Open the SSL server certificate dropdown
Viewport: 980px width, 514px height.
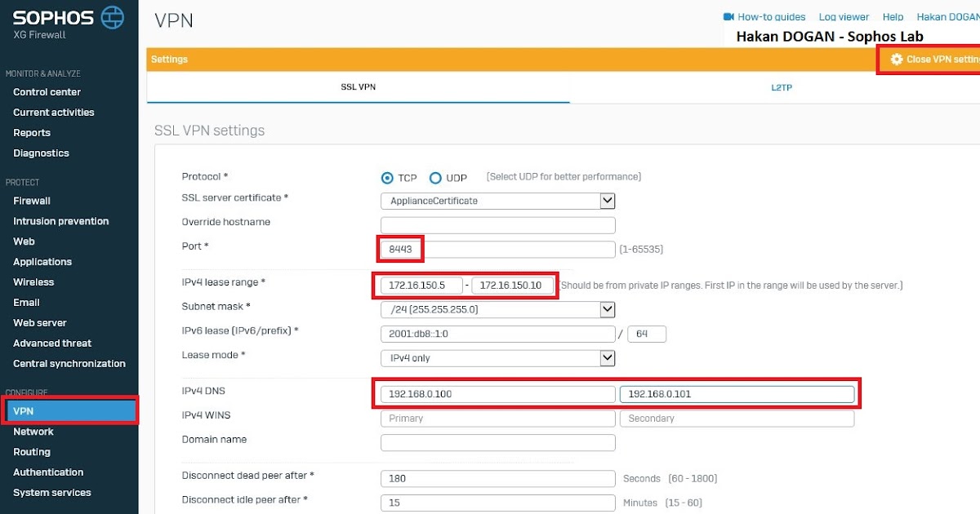(498, 201)
